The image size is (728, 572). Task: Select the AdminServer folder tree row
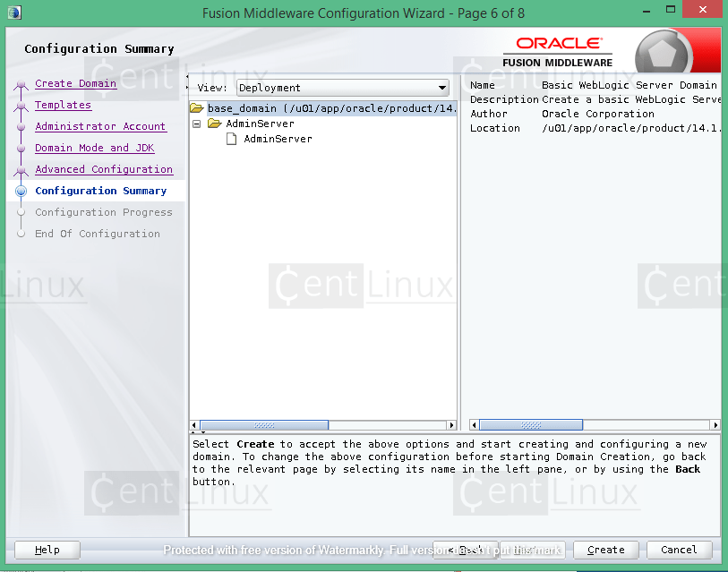[260, 124]
